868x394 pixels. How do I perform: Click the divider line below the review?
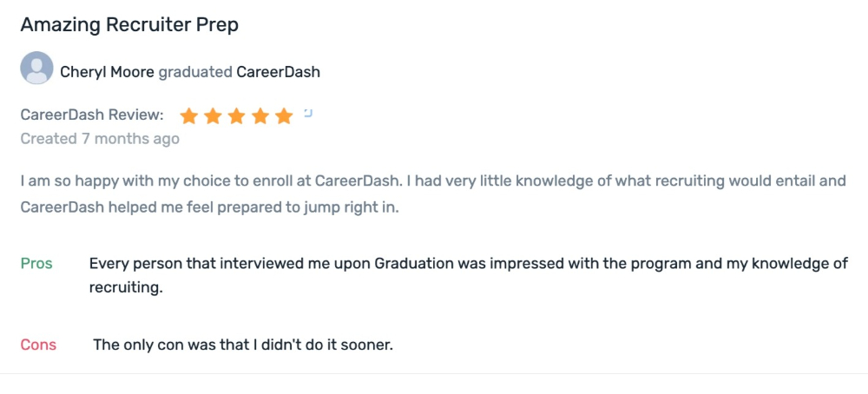tap(434, 373)
